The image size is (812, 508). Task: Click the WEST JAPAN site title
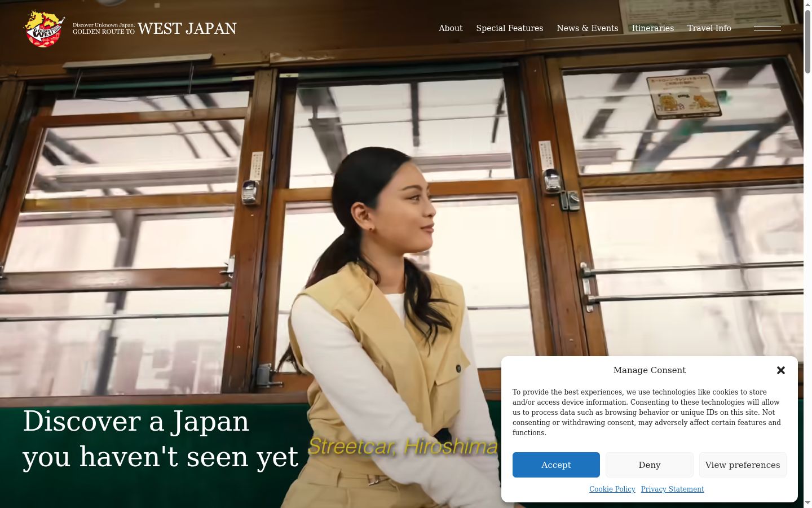coord(187,28)
